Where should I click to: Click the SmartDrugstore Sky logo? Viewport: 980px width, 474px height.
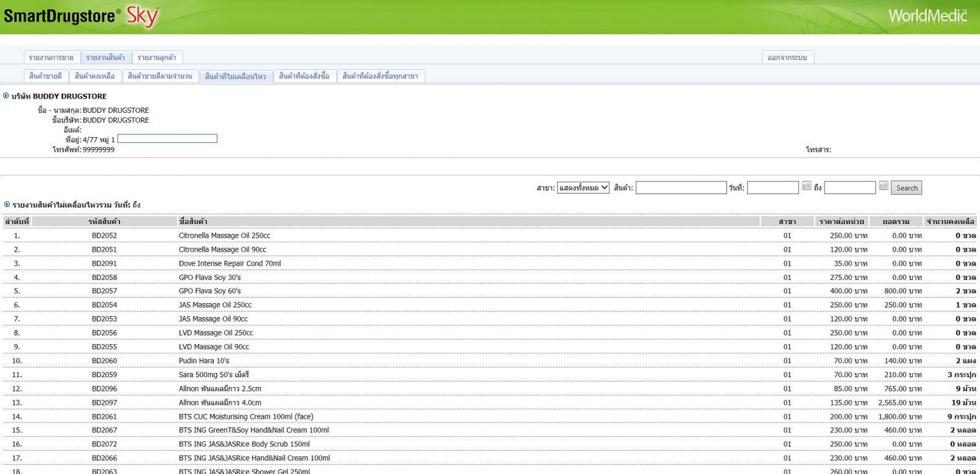pyautogui.click(x=81, y=16)
